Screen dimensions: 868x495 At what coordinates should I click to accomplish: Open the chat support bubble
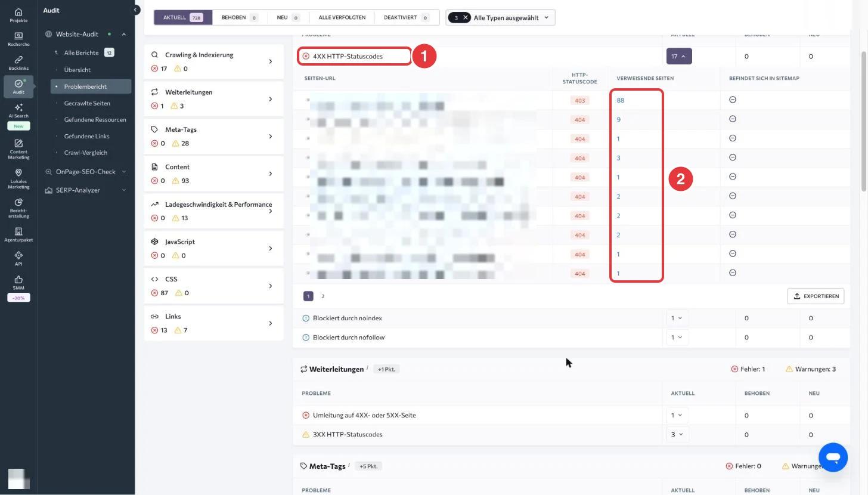point(833,457)
